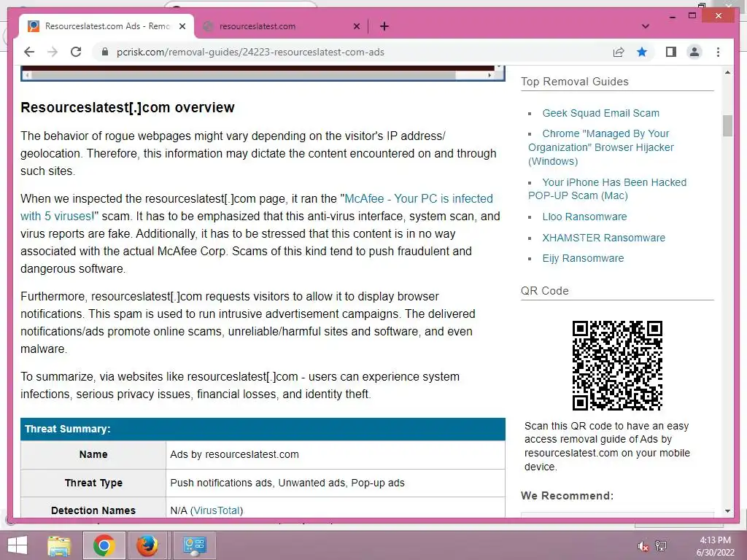This screenshot has width=747, height=560.
Task: View site security lock information
Action: [105, 52]
